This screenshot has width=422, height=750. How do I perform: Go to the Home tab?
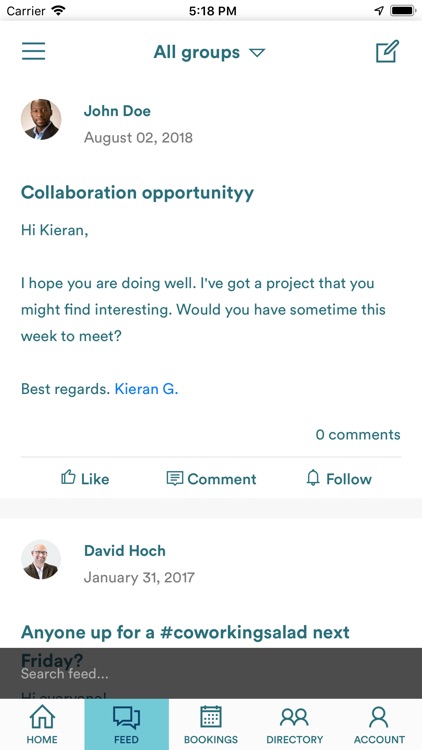pos(42,724)
